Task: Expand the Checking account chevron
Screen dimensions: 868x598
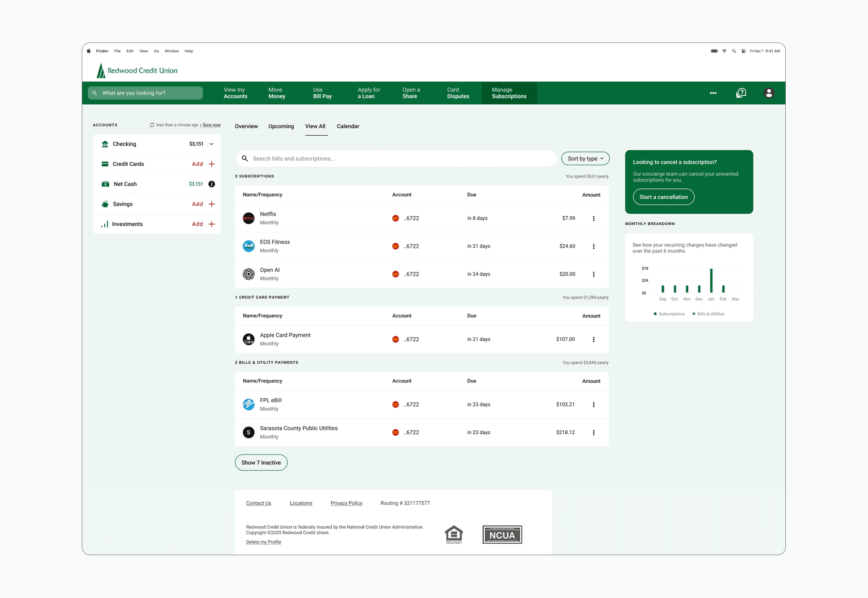Action: (x=212, y=144)
